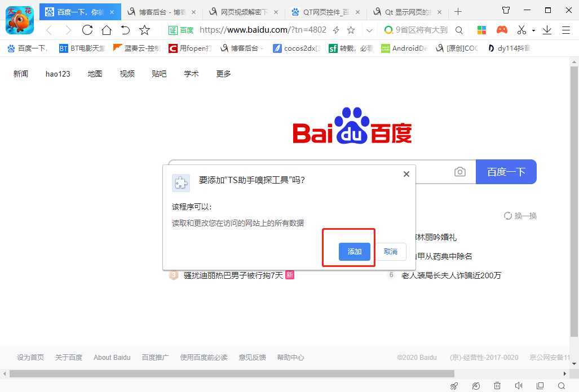Image resolution: width=579 pixels, height=392 pixels.
Task: Click the Baidu logo
Action: pos(352,126)
